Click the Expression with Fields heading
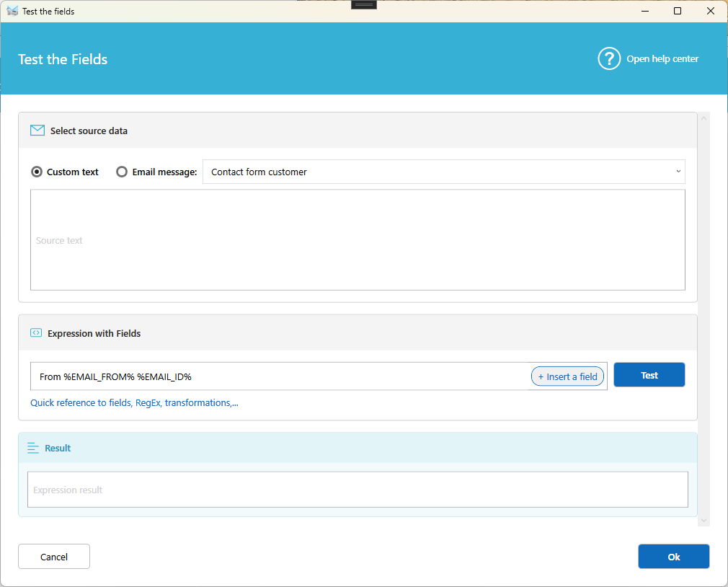This screenshot has width=728, height=587. (x=94, y=333)
